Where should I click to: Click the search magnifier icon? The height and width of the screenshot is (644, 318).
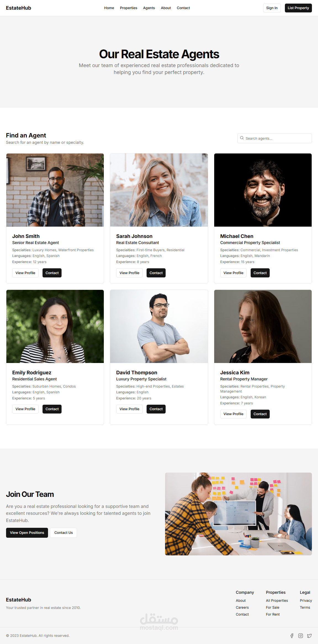(242, 138)
